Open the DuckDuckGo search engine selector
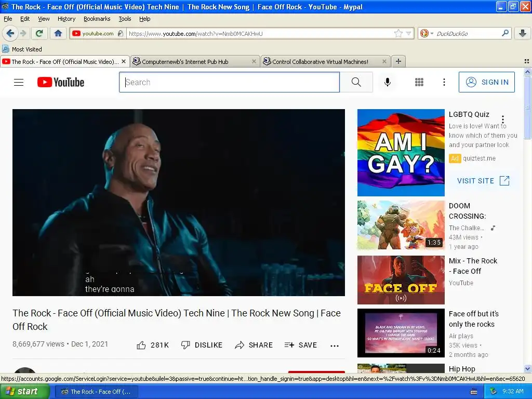Screen dimensions: 532x399 [x=427, y=33]
